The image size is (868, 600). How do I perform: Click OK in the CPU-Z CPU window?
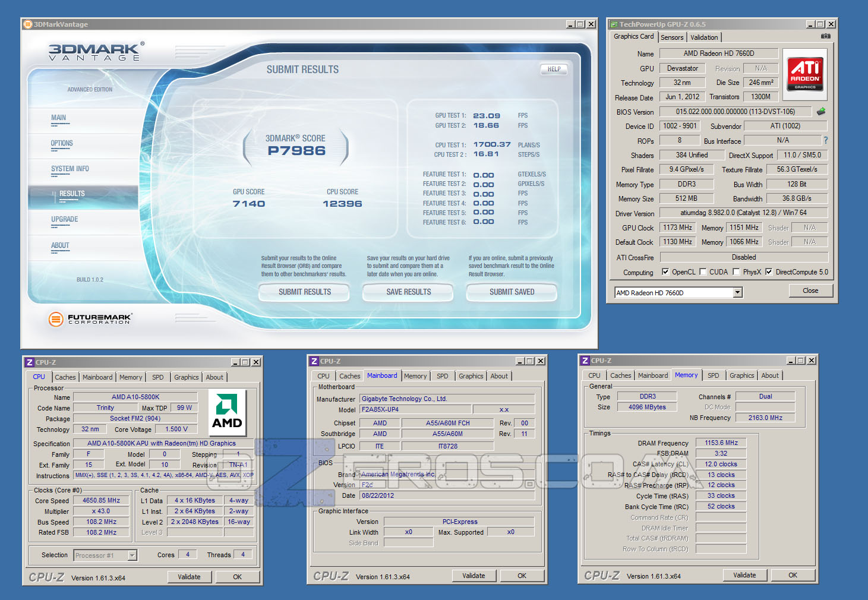(237, 577)
